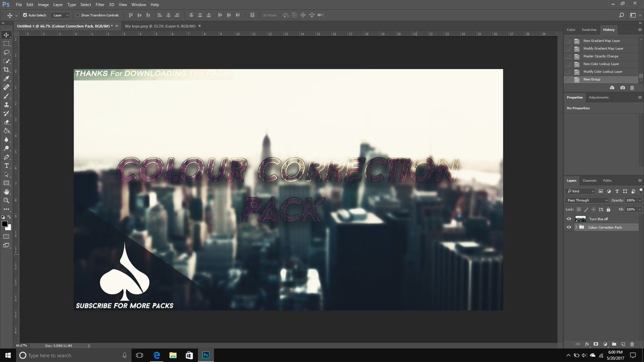Uncheck the Auto-Select checkbox
The image size is (644, 362).
[25, 15]
